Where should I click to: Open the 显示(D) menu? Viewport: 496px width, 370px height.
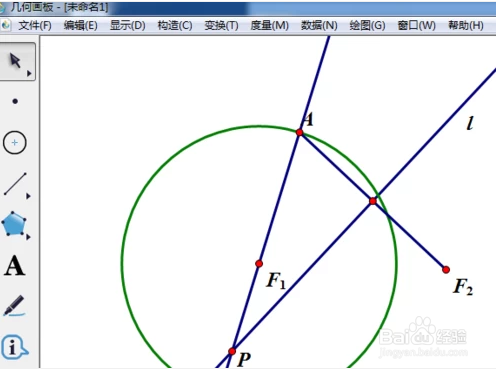point(128,25)
